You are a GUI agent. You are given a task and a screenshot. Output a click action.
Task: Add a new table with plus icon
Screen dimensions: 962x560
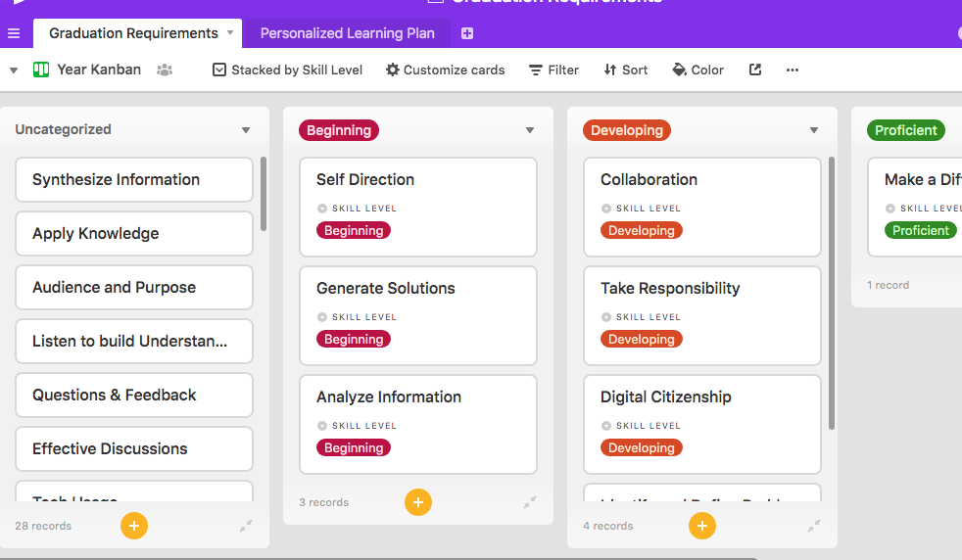click(x=467, y=33)
